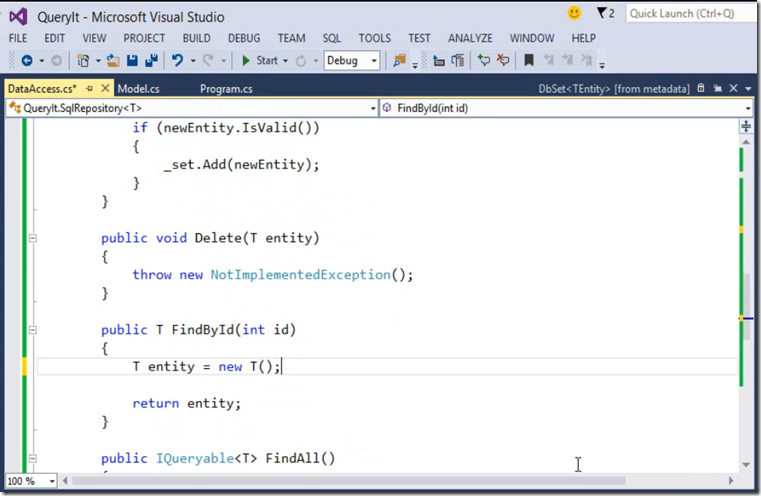
Task: Click the editor split window handle
Action: pyautogui.click(x=746, y=126)
